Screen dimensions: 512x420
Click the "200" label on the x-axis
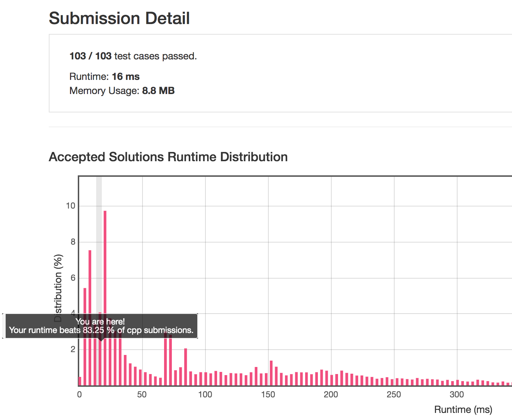[x=331, y=395]
